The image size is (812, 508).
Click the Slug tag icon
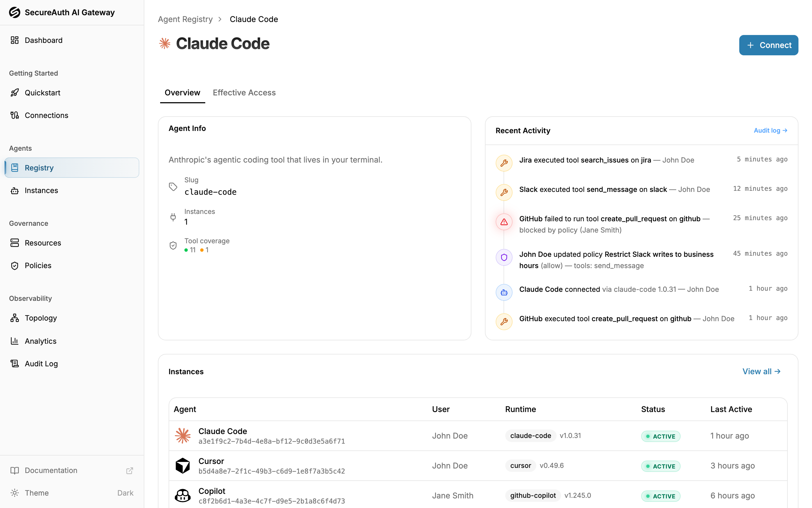[173, 187]
